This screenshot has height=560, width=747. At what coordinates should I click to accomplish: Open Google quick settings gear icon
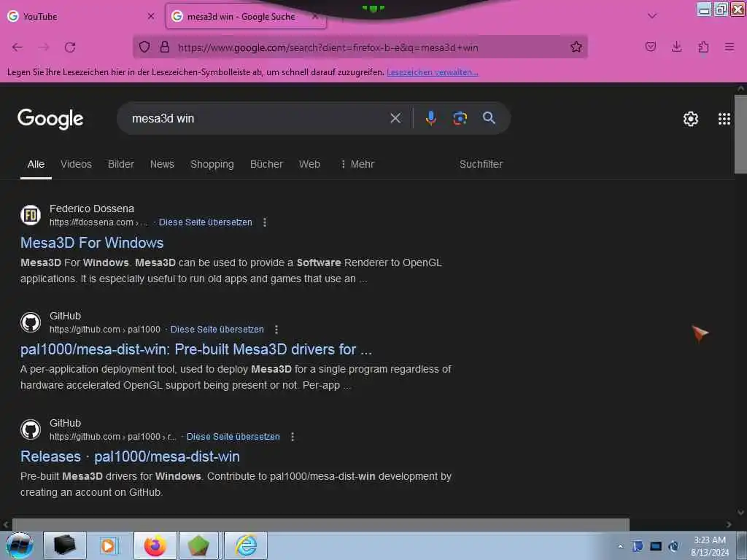coord(690,119)
